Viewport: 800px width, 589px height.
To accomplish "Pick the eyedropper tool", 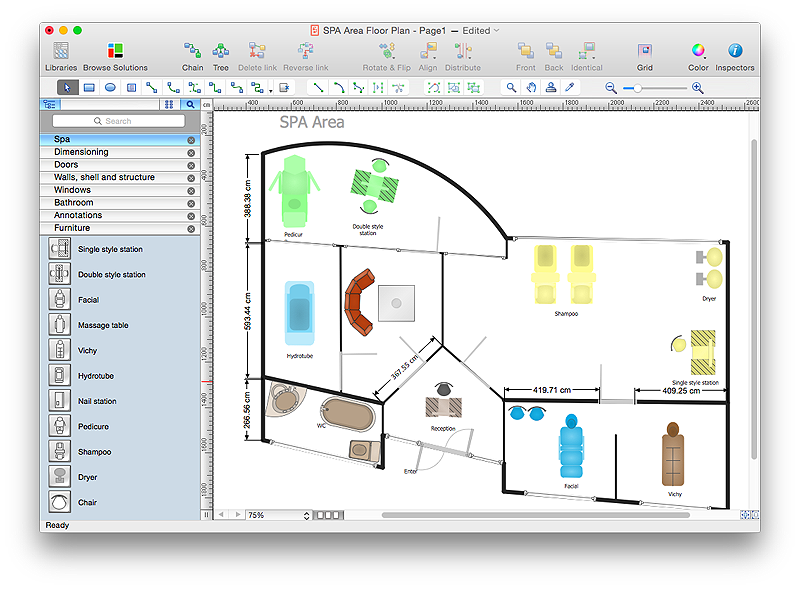I will pos(570,88).
